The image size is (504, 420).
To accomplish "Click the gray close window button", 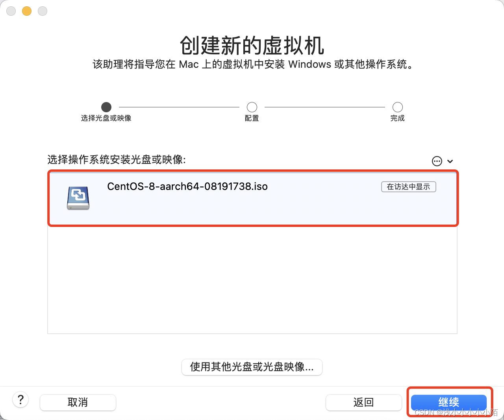I will pyautogui.click(x=11, y=11).
